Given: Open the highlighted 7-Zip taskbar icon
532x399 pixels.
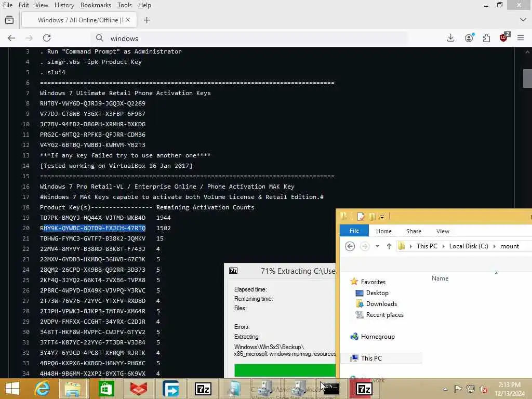Looking at the screenshot, I should pos(364,389).
